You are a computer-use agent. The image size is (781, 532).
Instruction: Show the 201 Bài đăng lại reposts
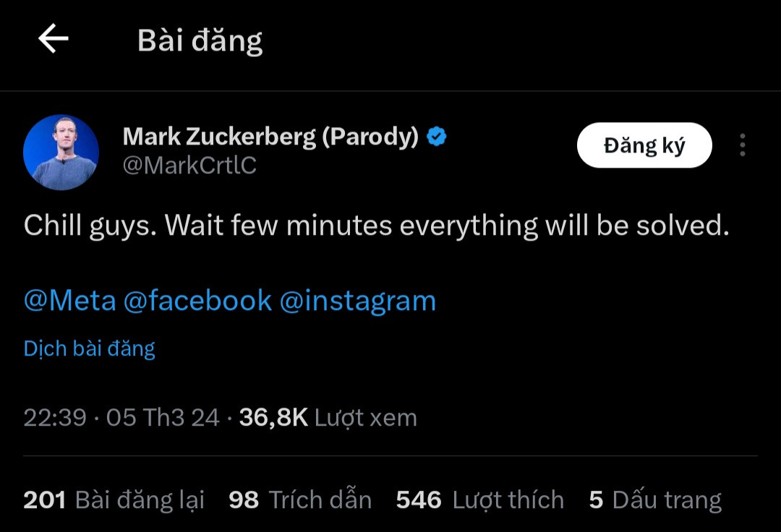(114, 500)
